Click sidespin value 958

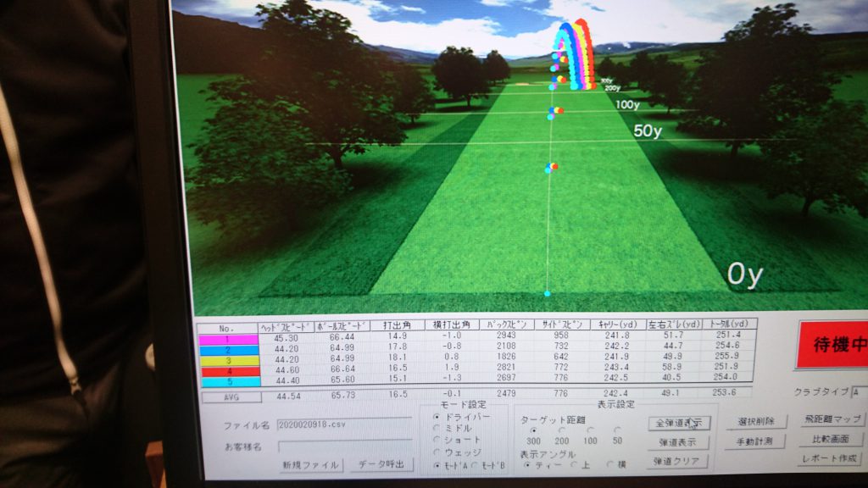pyautogui.click(x=561, y=335)
